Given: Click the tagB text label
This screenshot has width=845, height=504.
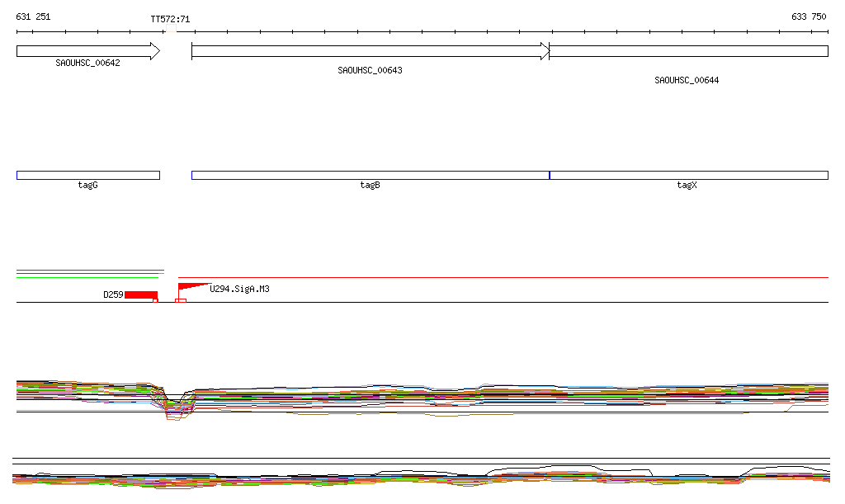Looking at the screenshot, I should point(370,185).
